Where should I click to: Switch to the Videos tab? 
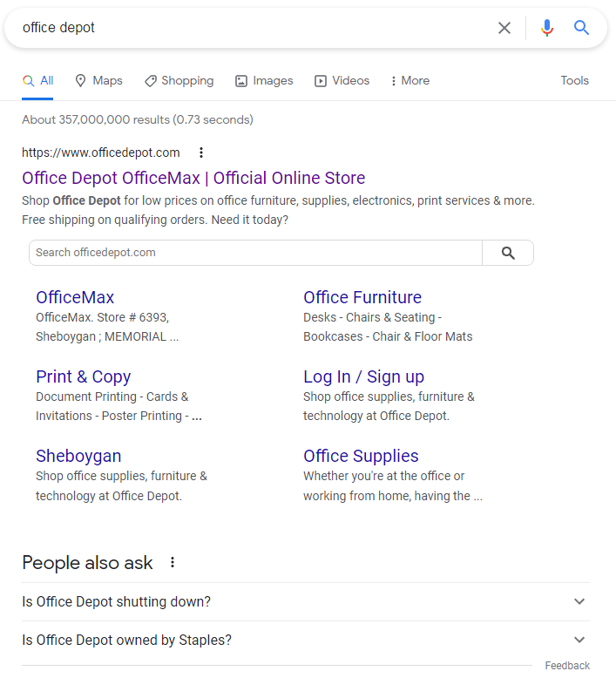[342, 81]
